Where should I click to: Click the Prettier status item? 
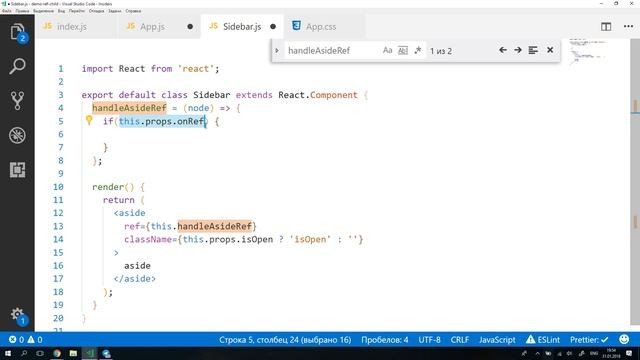tap(589, 340)
